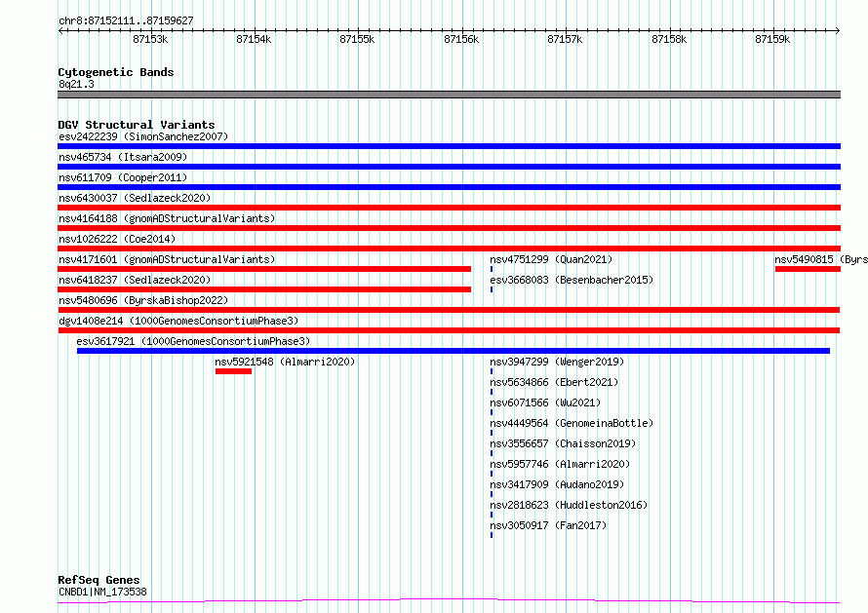Select nsv6418237 (Sedlazeck2020) label
This screenshot has width=868, height=613.
point(135,280)
